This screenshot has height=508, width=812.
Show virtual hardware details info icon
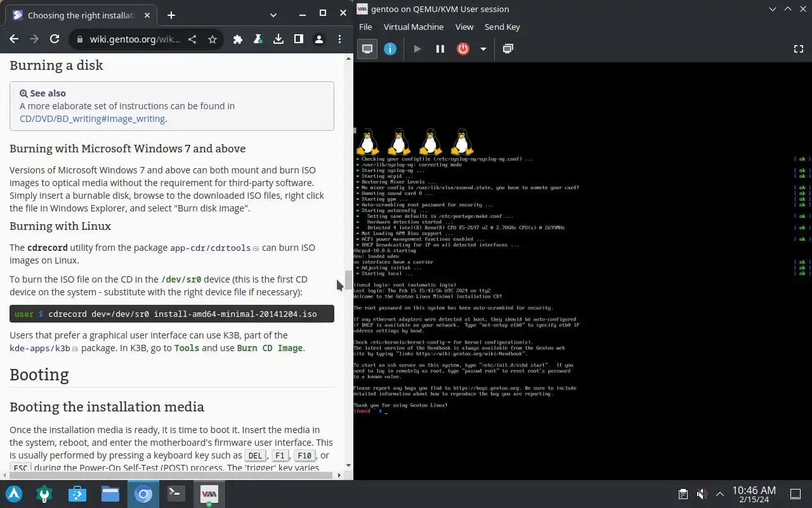tap(390, 49)
